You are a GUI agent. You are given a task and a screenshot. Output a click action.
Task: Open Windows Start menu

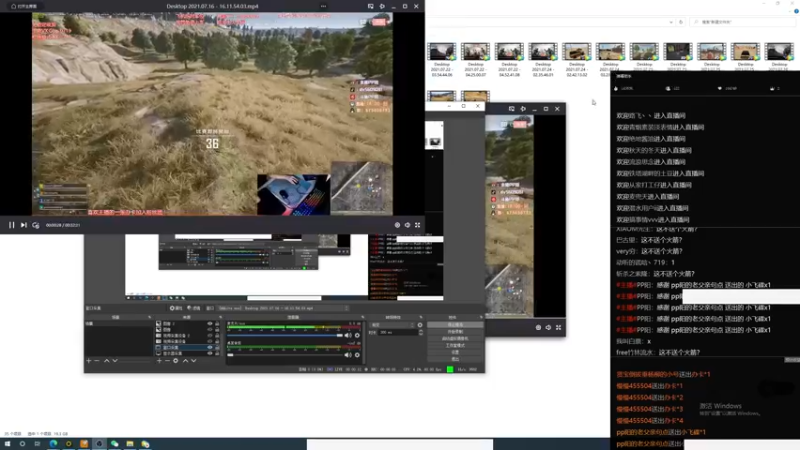(x=7, y=444)
